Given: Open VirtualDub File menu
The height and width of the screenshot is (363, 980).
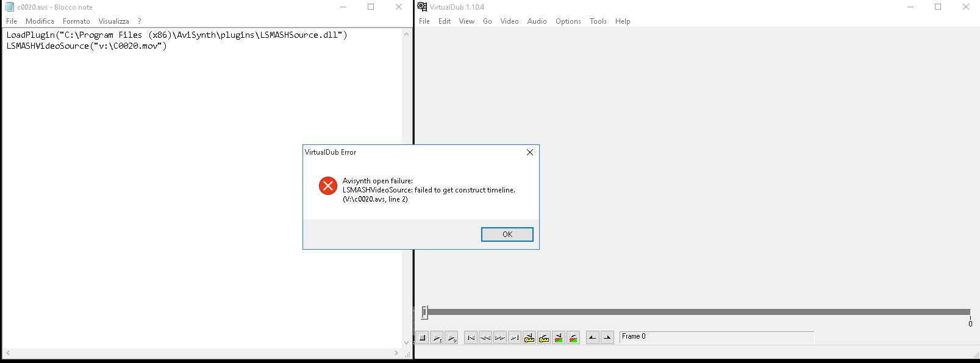Looking at the screenshot, I should click(424, 21).
